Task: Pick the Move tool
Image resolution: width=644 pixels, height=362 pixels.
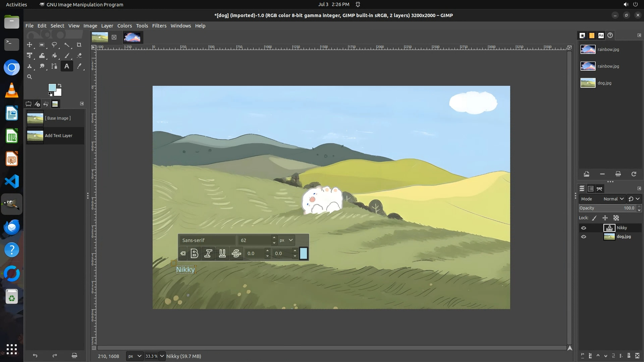Action: pyautogui.click(x=30, y=45)
